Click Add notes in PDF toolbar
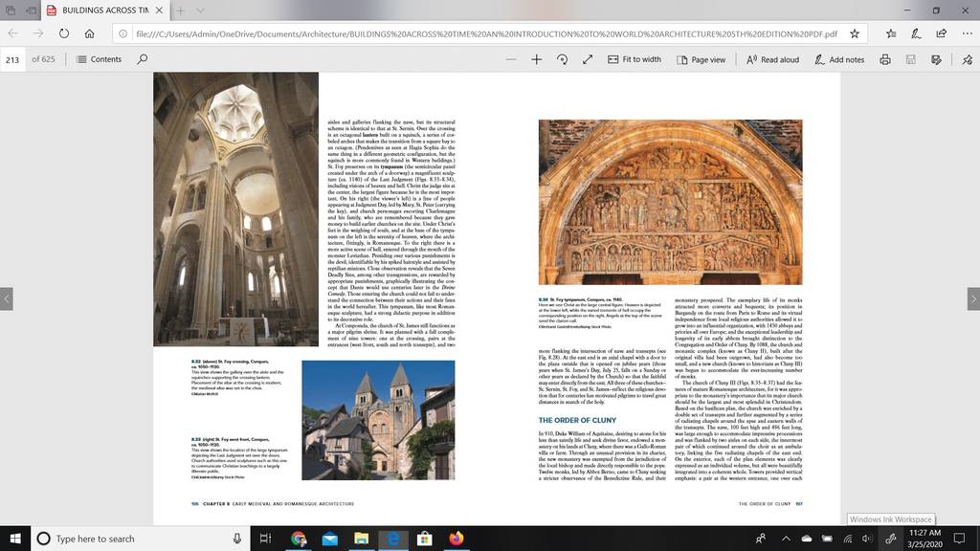980x551 pixels. (x=839, y=59)
